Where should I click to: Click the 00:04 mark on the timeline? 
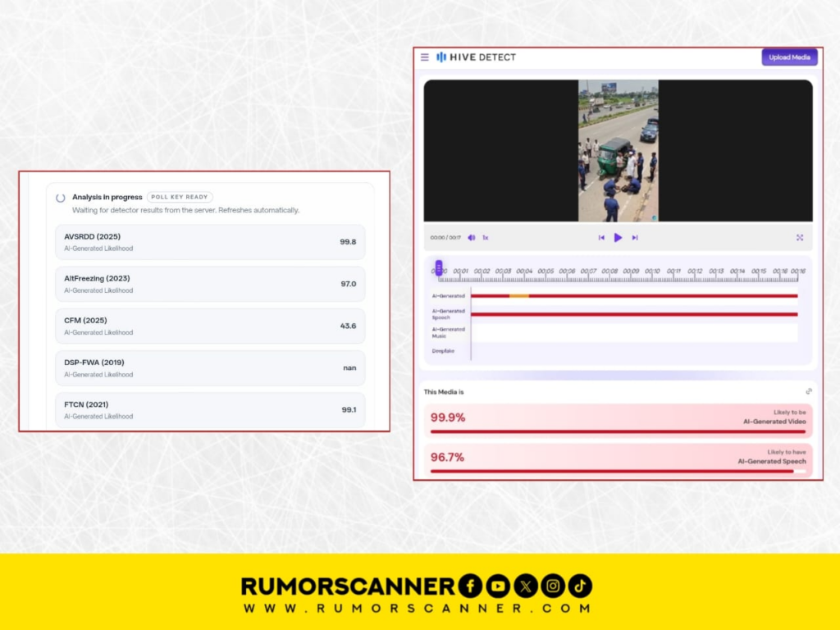coord(524,271)
